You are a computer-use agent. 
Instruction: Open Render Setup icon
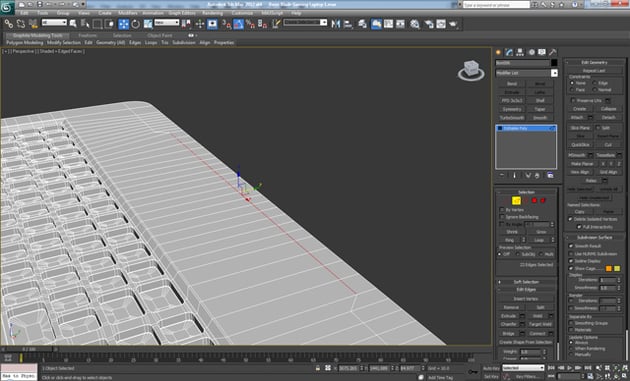pyautogui.click(x=429, y=24)
